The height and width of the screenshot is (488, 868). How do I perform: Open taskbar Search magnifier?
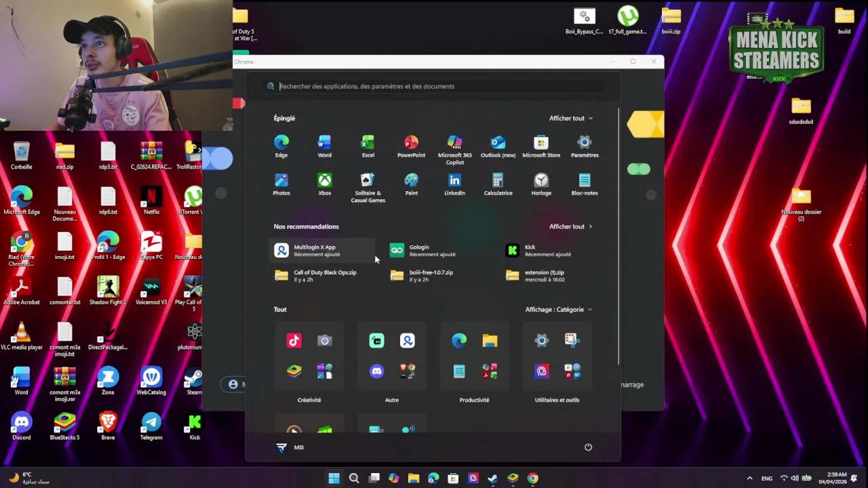[354, 479]
